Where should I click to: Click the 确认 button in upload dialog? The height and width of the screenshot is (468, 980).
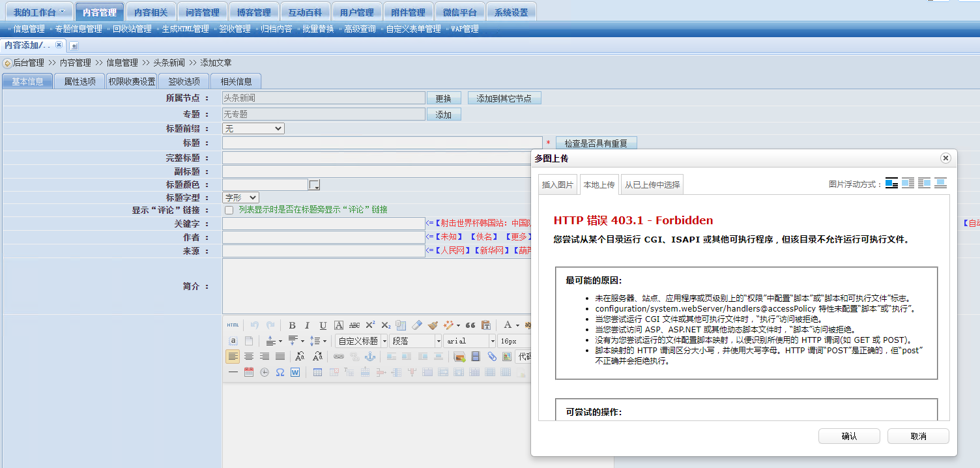(x=849, y=436)
